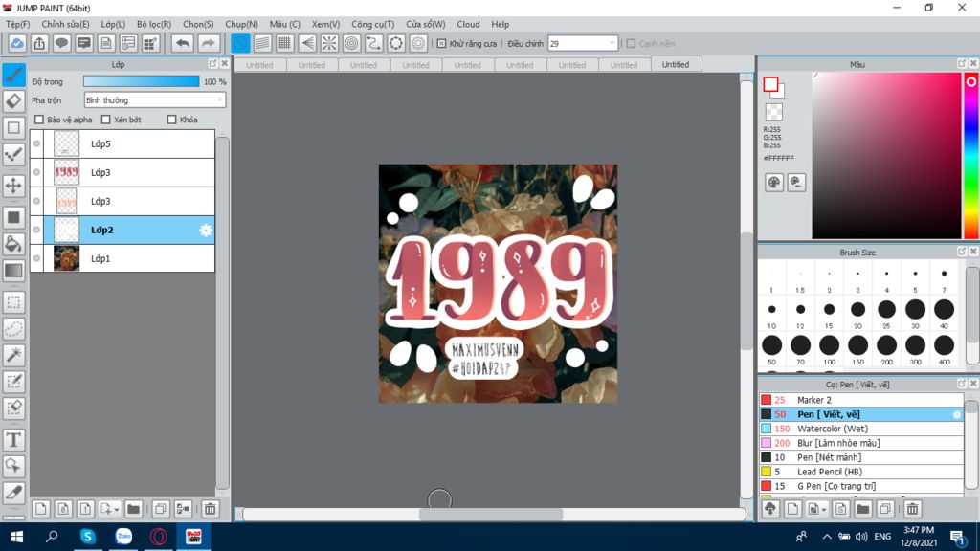Expand hidden system tray icons
The height and width of the screenshot is (551, 980).
[x=826, y=537]
